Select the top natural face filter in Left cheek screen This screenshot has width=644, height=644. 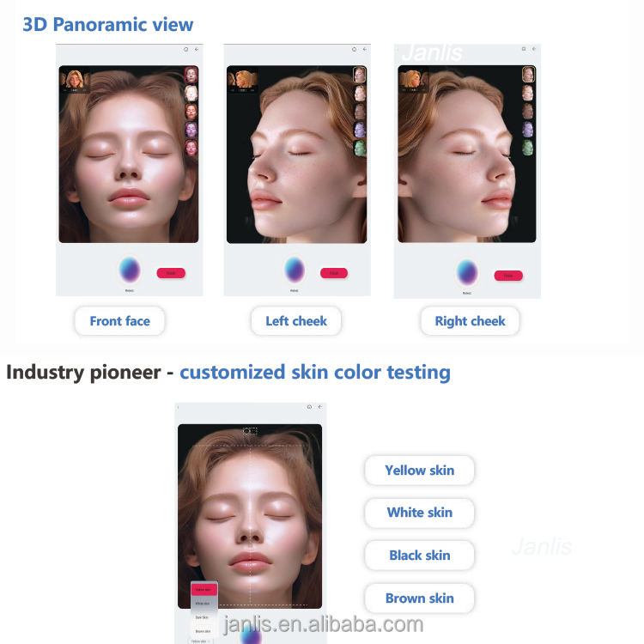coord(360,75)
